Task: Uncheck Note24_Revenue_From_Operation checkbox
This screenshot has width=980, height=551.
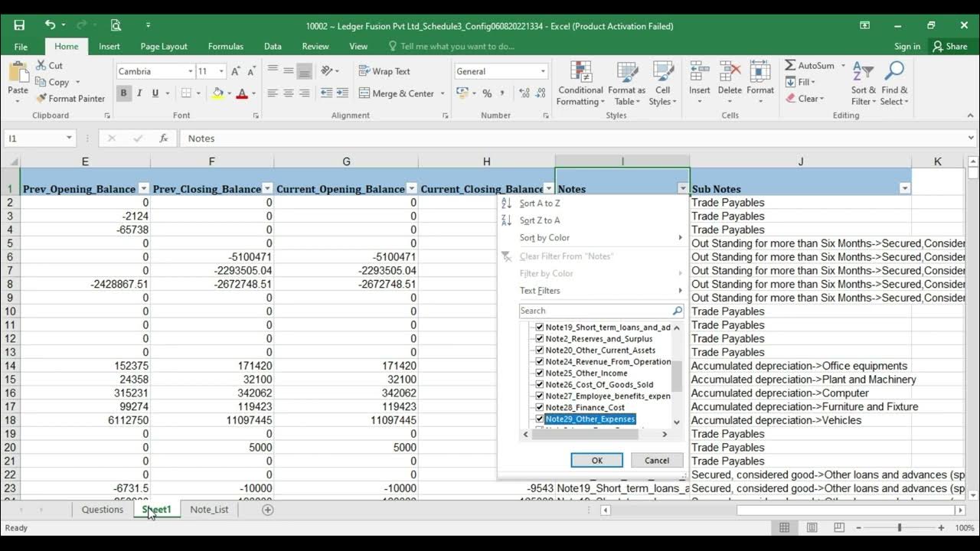Action: tap(540, 362)
